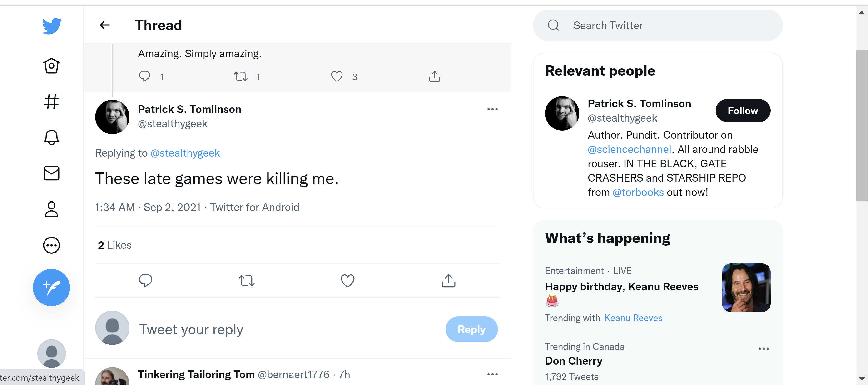The image size is (868, 385).
Task: Like the 'These late games' tweet
Action: (x=347, y=281)
